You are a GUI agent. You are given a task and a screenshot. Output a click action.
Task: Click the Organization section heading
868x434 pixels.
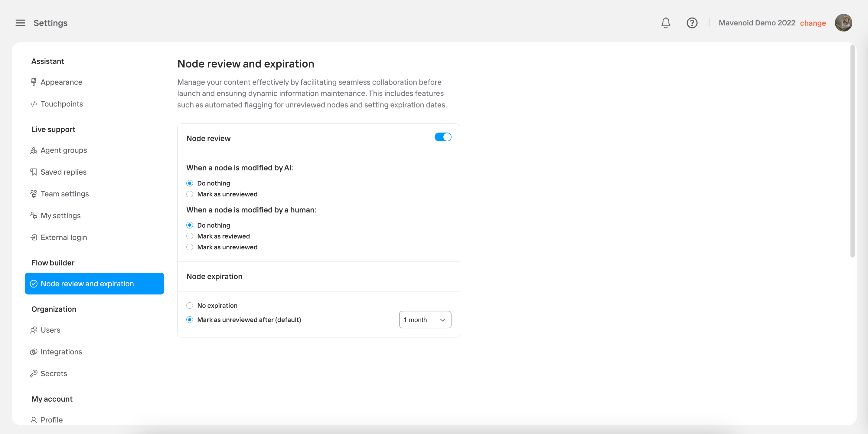pyautogui.click(x=54, y=309)
